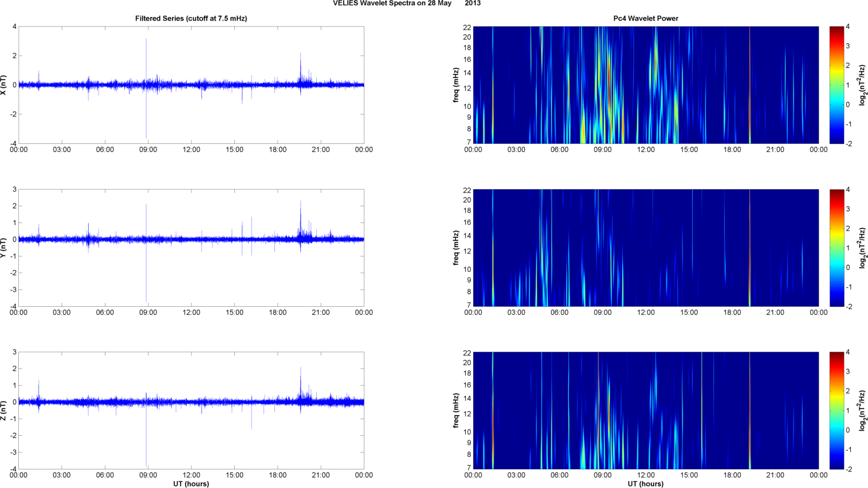Click the "Y (nT)" axis label

(x=4, y=248)
